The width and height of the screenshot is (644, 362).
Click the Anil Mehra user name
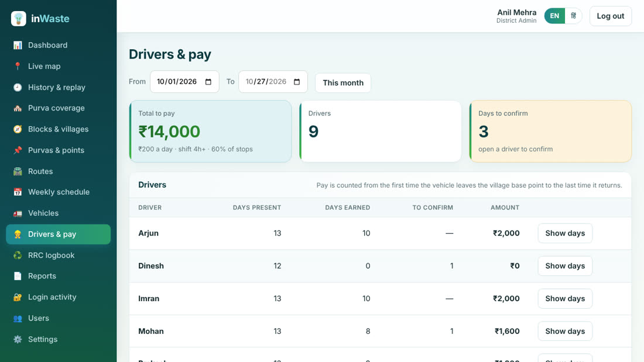[x=517, y=12]
